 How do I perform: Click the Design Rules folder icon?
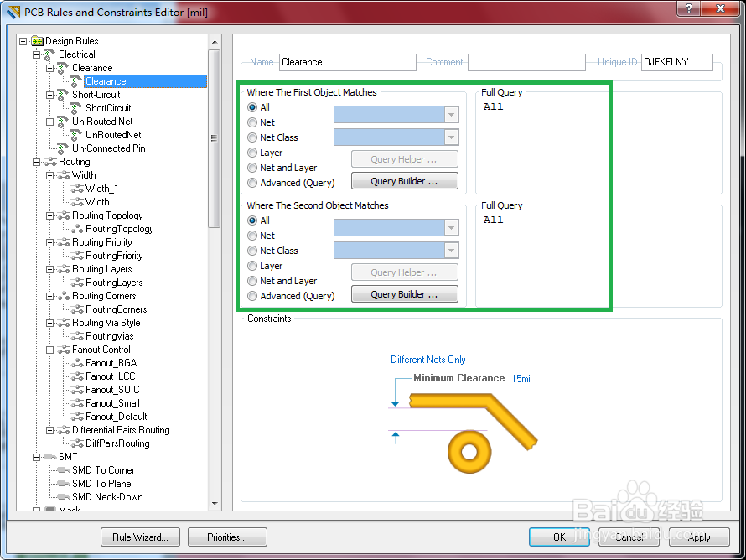coord(37,41)
